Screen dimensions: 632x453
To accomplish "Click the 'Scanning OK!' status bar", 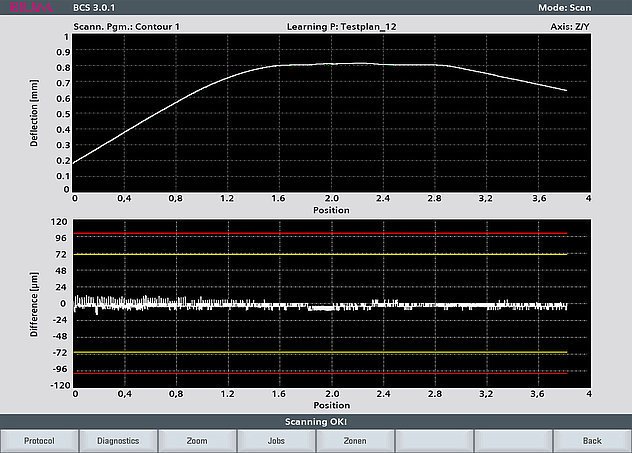I will point(316,422).
